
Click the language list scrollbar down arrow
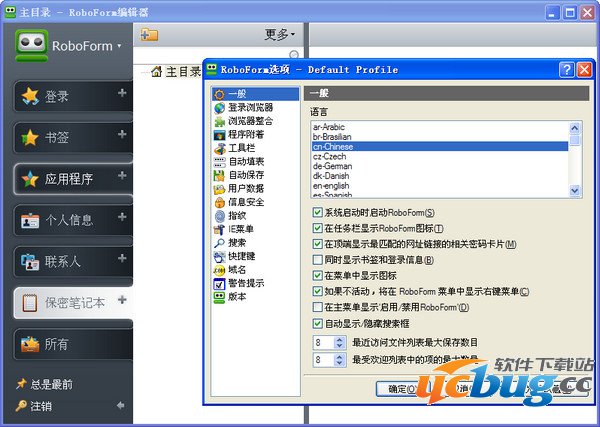click(x=575, y=189)
